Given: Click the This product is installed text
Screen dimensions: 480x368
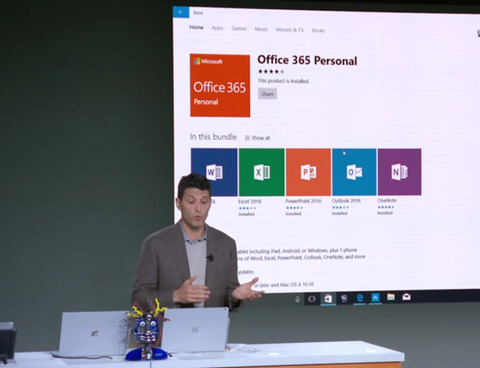Looking at the screenshot, I should click(283, 81).
